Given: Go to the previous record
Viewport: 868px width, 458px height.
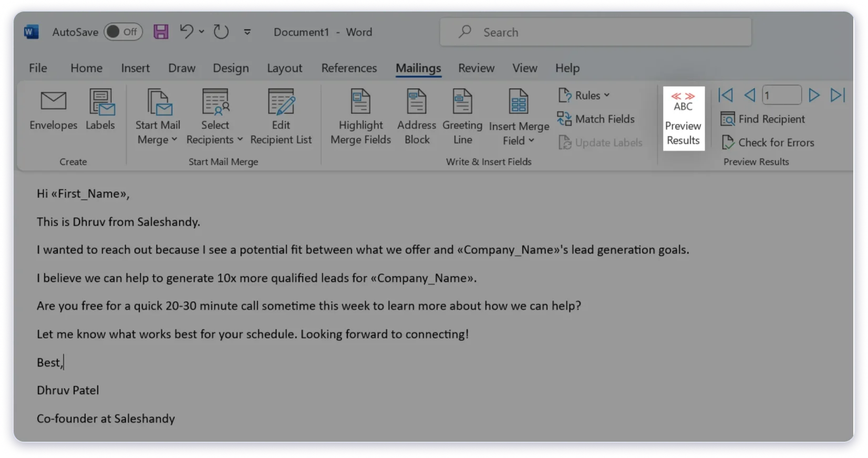Looking at the screenshot, I should click(750, 95).
